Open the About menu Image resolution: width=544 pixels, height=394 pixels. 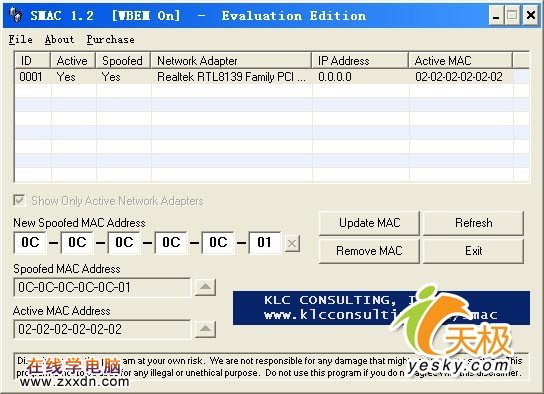click(x=59, y=40)
